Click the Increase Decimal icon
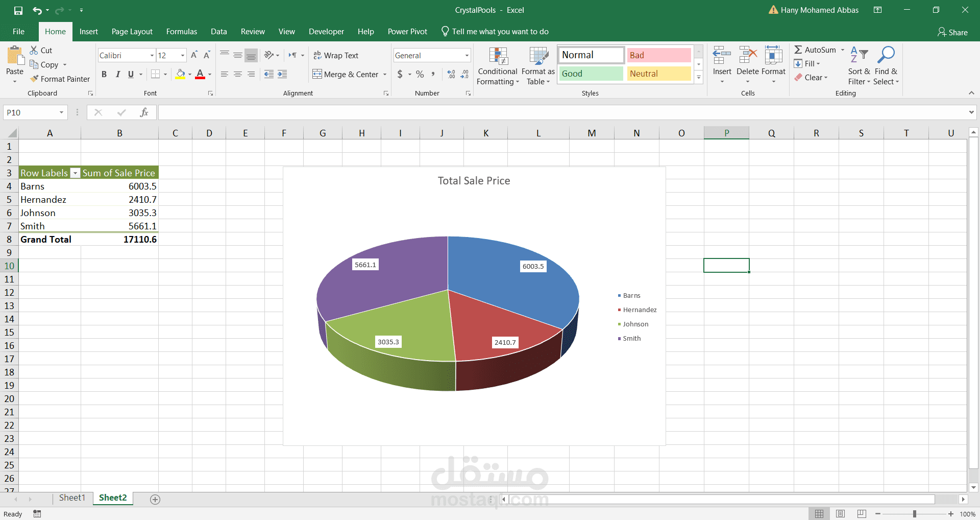 tap(451, 74)
